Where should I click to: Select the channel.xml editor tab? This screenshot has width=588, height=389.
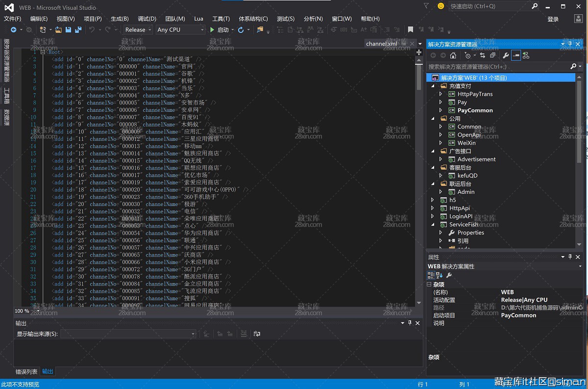(x=381, y=44)
